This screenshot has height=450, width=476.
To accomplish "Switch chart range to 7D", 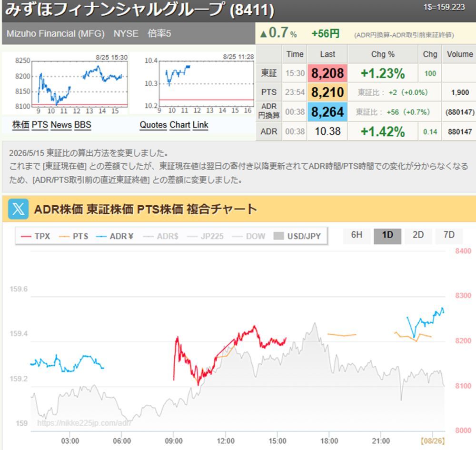I will click(449, 235).
